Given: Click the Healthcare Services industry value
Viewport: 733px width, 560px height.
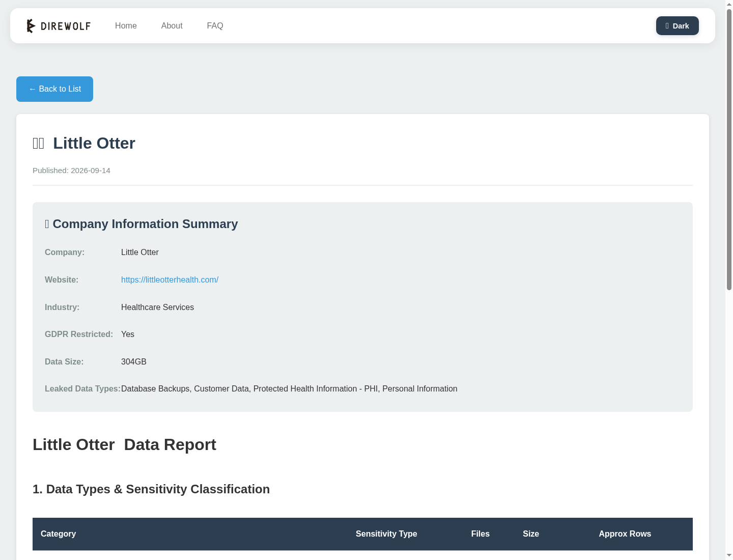Looking at the screenshot, I should [x=157, y=307].
